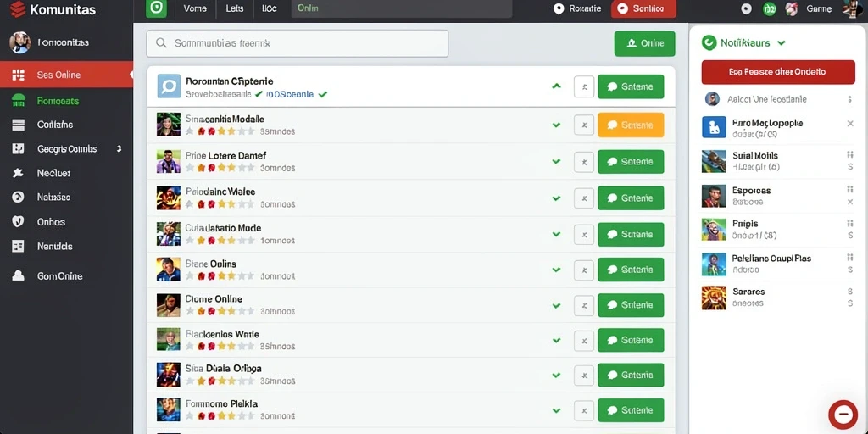Select the shield icon beside Onhes
This screenshot has height=434, width=868.
click(19, 222)
